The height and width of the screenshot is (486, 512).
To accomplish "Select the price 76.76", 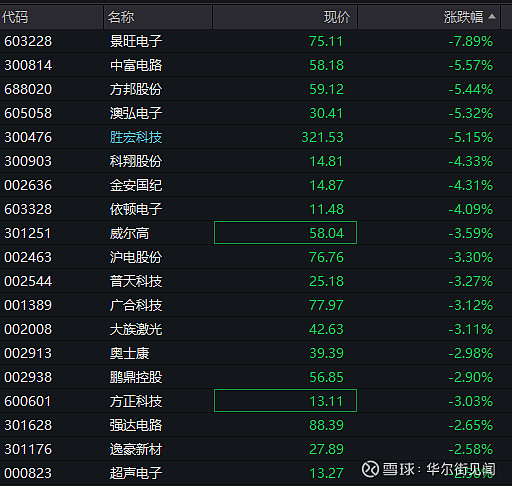I will point(326,257).
